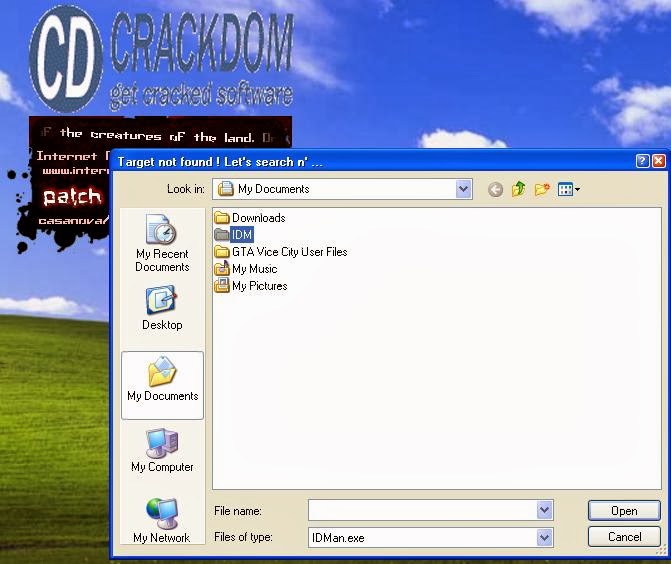Screen dimensions: 671x564
Task: Open the View menu icon
Action: 569,189
